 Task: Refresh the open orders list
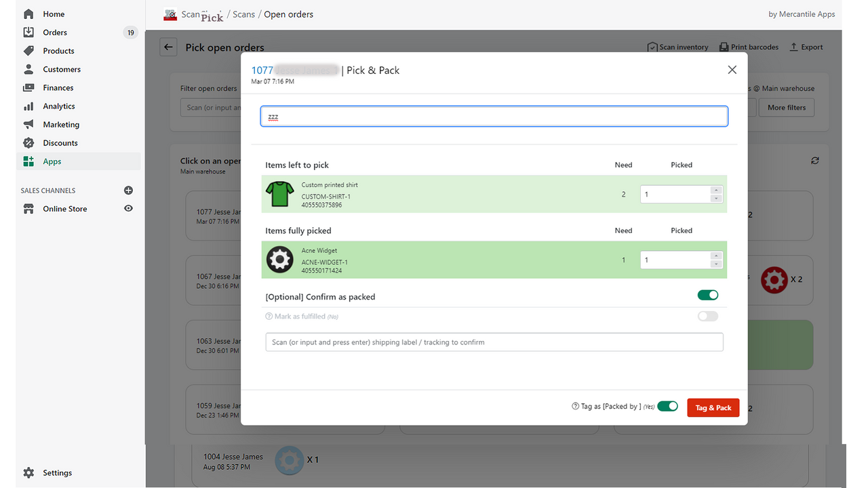click(x=814, y=160)
